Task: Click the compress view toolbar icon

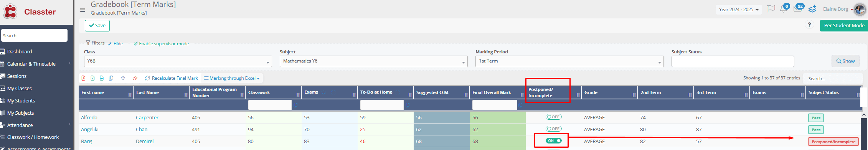Action: point(123,78)
